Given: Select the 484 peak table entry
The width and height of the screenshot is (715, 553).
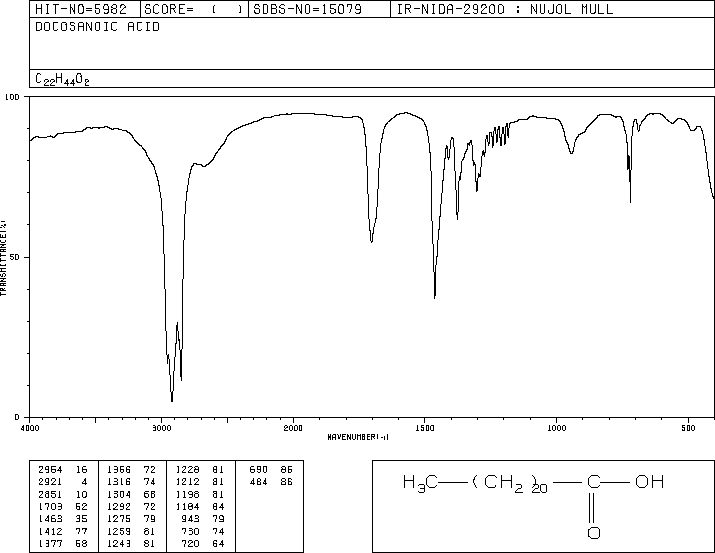Looking at the screenshot, I should point(271,482).
